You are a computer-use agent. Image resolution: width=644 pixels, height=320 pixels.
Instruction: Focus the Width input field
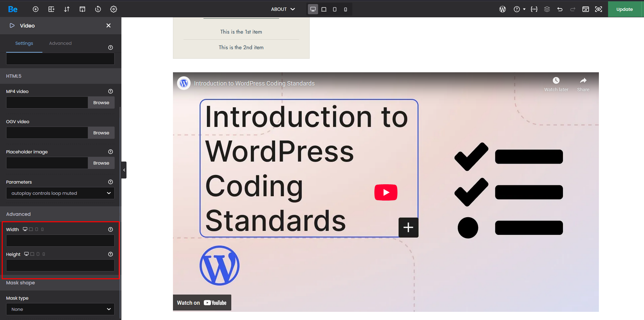point(60,241)
